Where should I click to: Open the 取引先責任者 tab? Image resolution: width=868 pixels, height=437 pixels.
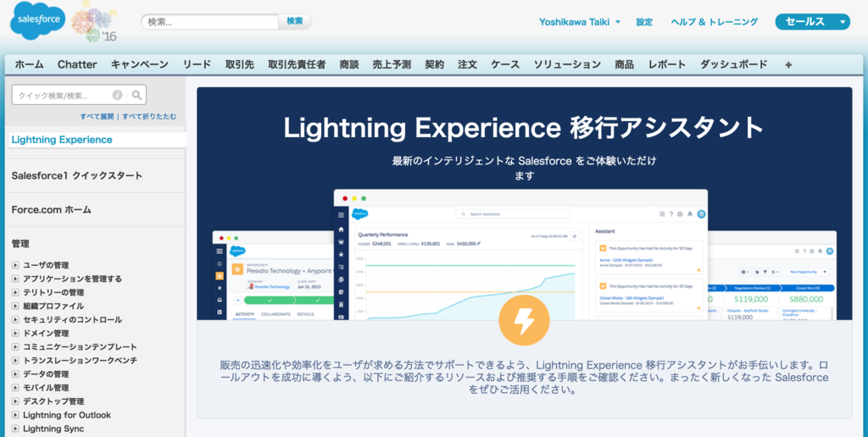tap(297, 64)
